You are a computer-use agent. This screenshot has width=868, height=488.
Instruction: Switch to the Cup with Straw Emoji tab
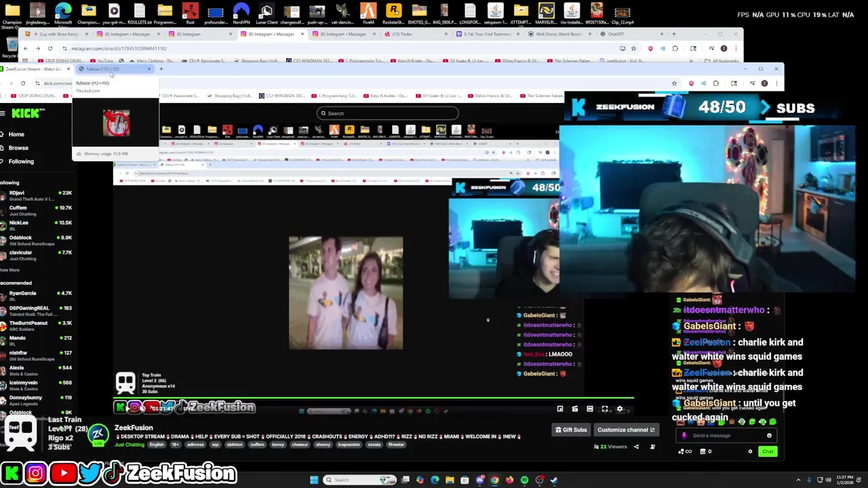click(x=58, y=34)
